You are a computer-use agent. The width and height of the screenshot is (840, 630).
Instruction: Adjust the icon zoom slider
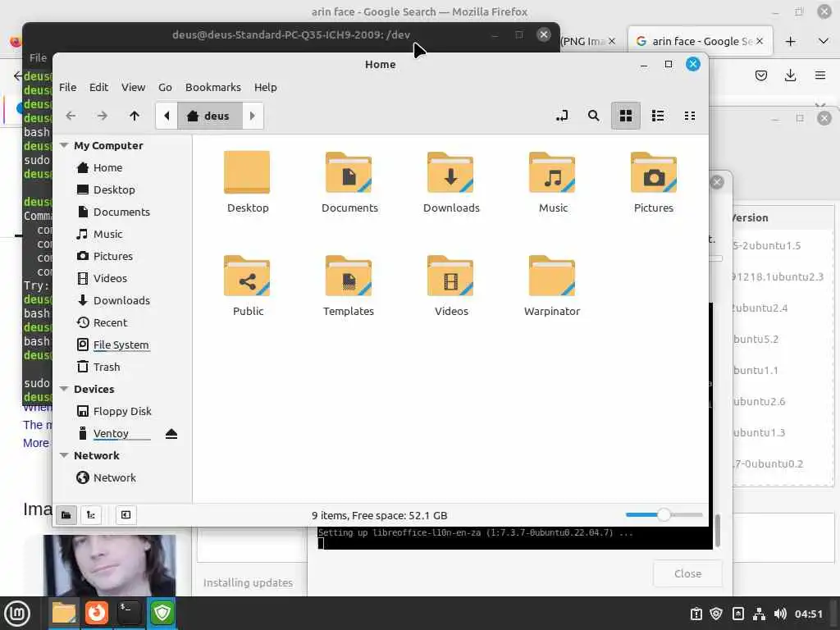point(664,515)
